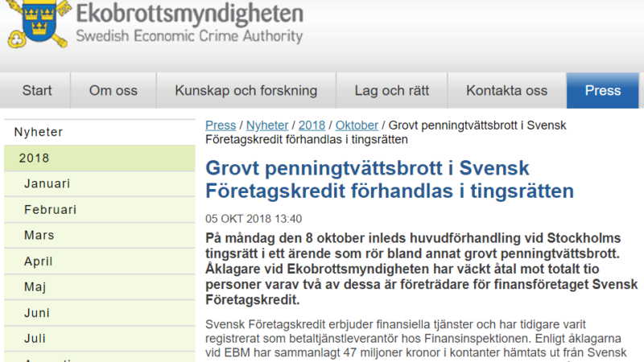Open Januari in the sidebar
The height and width of the screenshot is (362, 644).
[x=99, y=183]
